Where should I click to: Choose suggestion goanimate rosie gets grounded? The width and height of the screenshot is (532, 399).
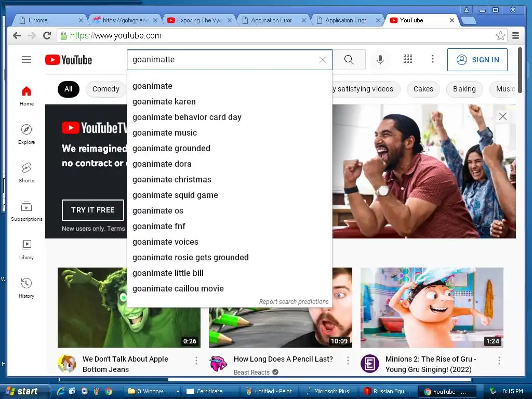click(229, 258)
